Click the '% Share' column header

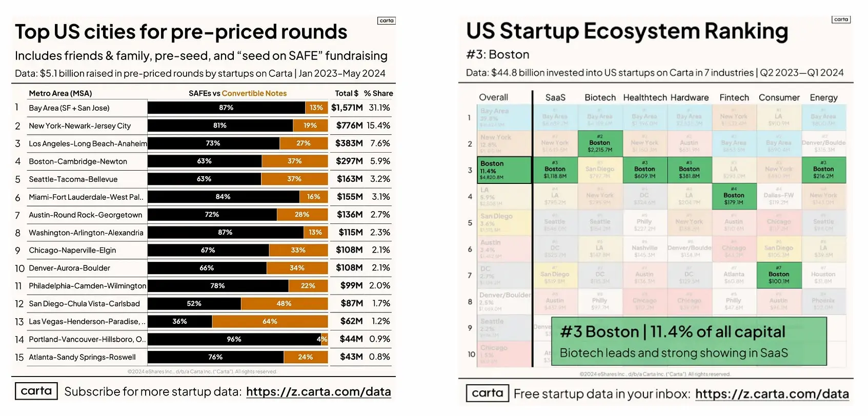point(378,93)
